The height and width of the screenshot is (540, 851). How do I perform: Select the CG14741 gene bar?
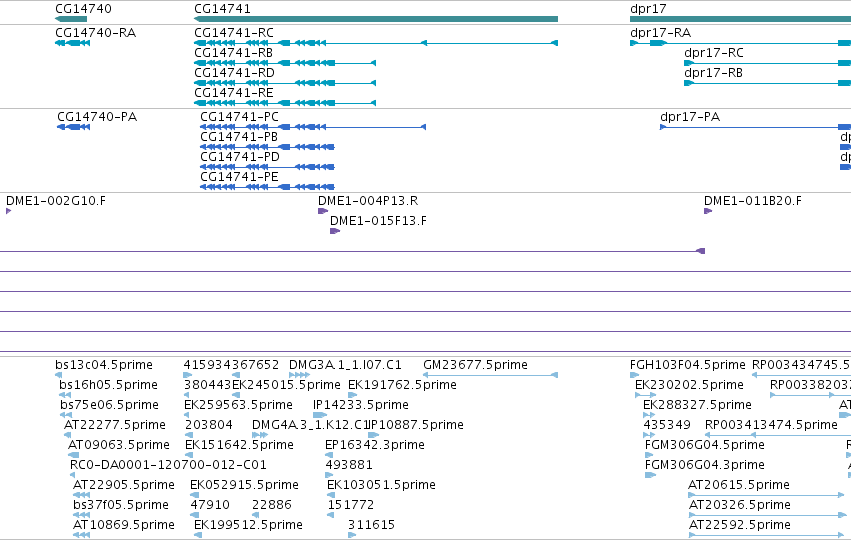(x=376, y=19)
